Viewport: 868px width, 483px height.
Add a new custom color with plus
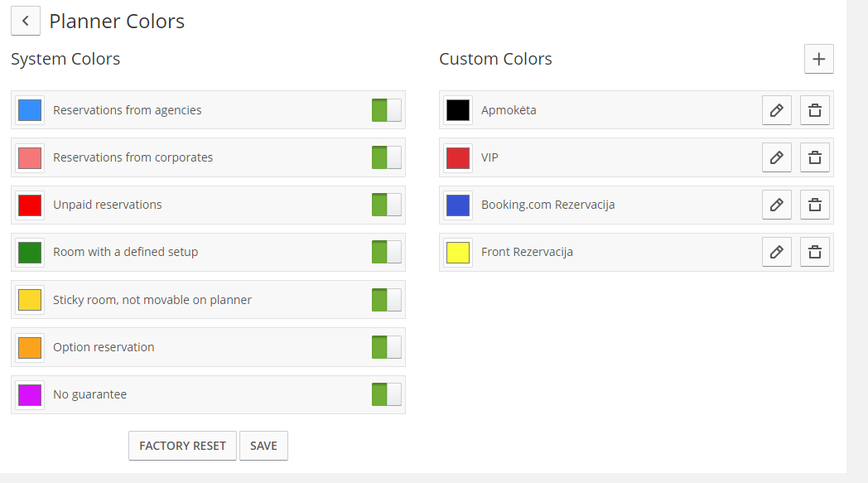coord(819,59)
